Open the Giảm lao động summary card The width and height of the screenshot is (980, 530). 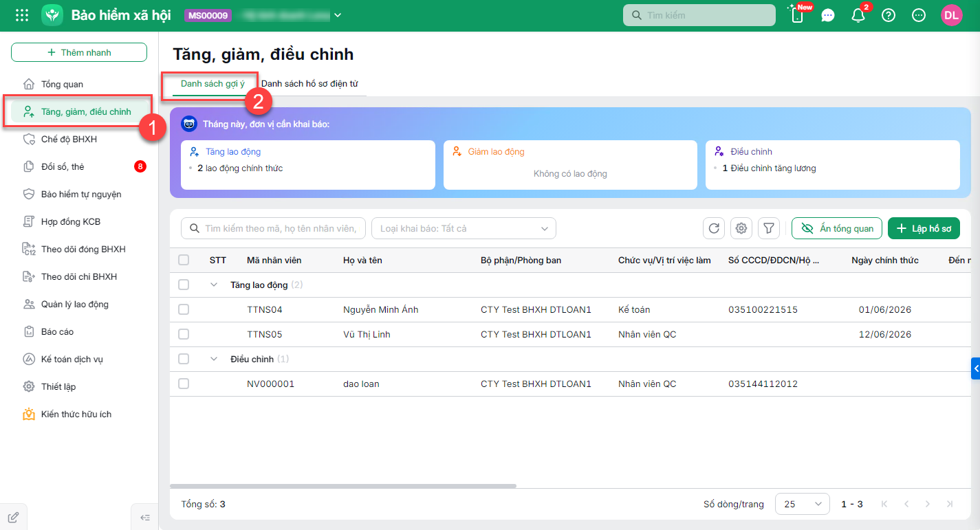(570, 165)
